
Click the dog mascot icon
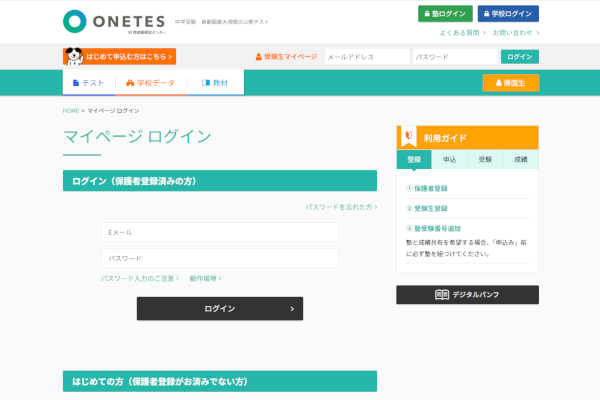73,57
